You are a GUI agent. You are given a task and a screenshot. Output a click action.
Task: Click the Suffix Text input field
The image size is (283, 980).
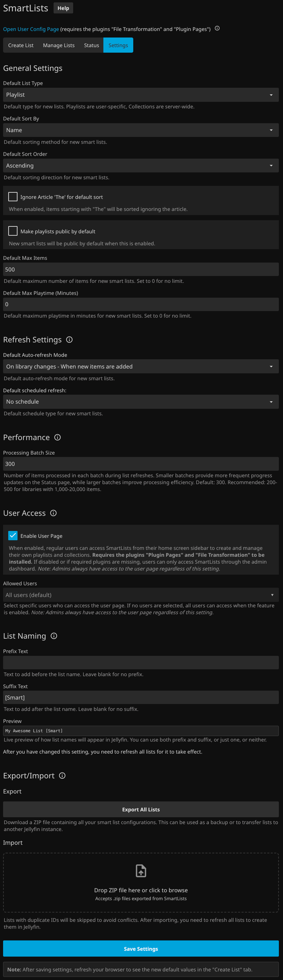tap(141, 697)
